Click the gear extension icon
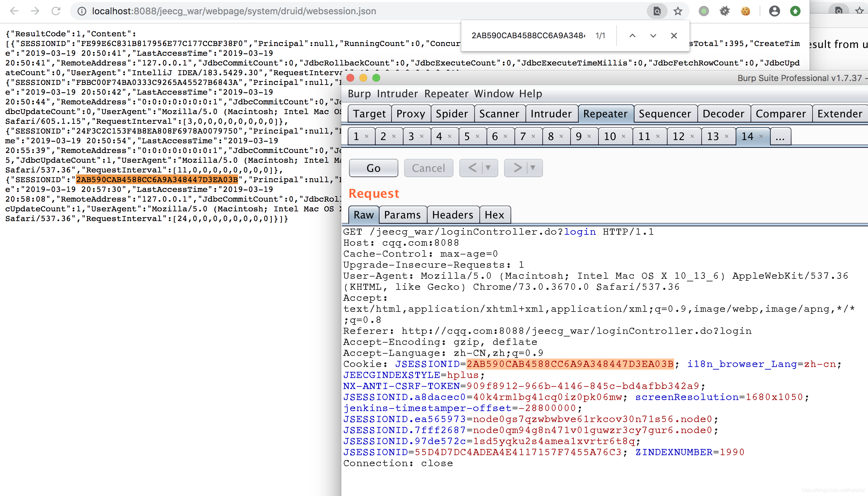The height and width of the screenshot is (496, 868). [725, 11]
